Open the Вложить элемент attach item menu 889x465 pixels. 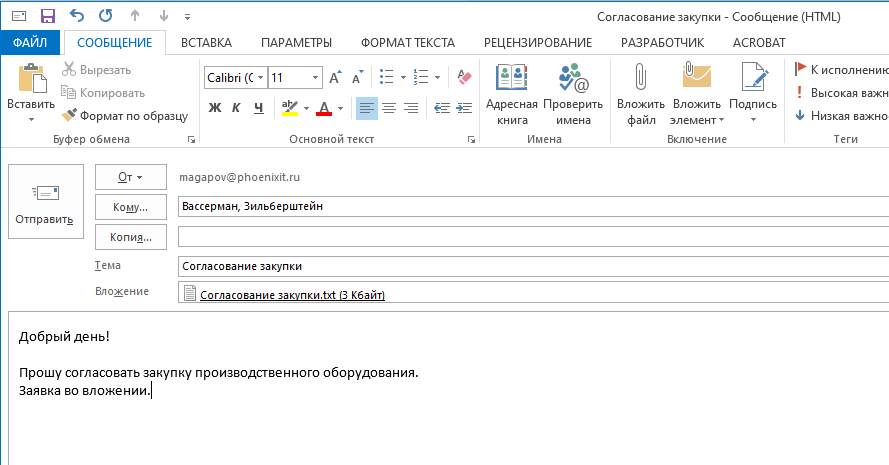[697, 94]
